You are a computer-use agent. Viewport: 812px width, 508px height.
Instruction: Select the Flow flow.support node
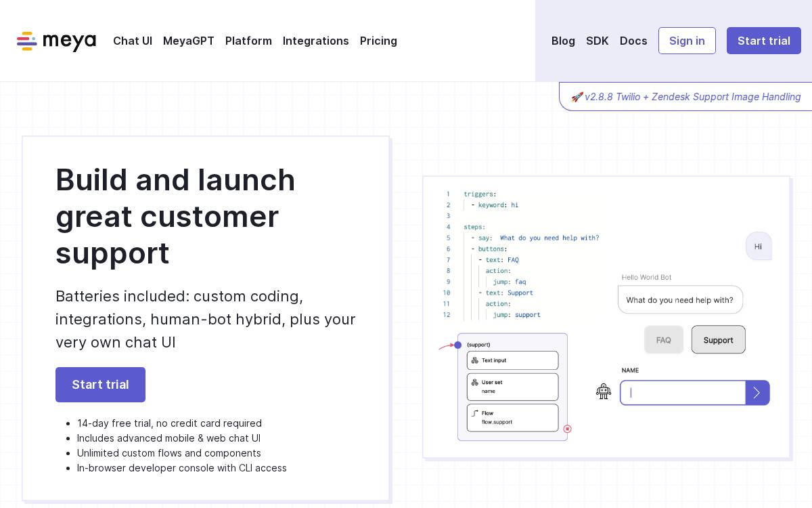point(512,418)
